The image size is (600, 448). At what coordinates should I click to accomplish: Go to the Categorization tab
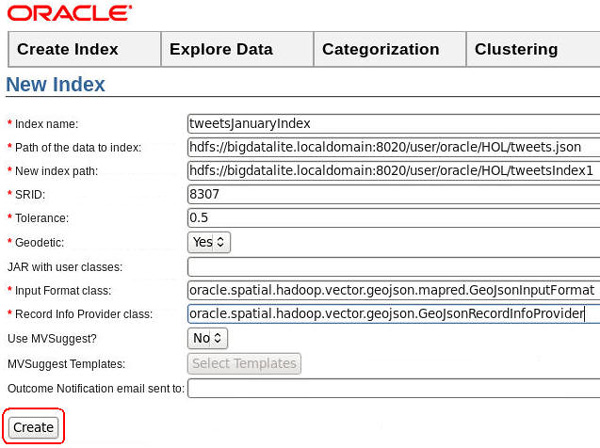pos(380,49)
